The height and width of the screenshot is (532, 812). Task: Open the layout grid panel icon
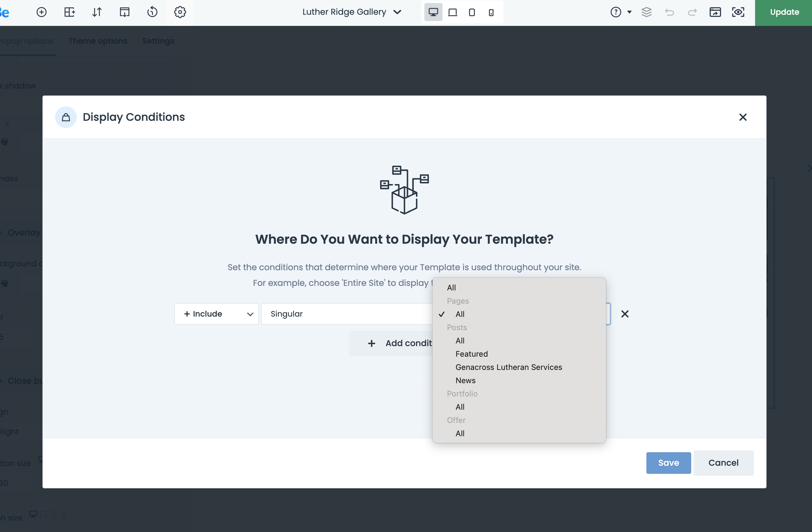(70, 12)
